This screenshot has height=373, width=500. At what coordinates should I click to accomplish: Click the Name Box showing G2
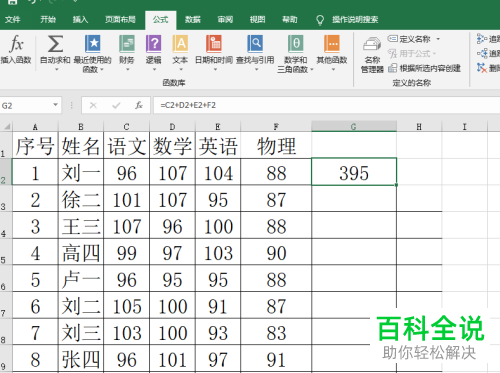tap(26, 106)
